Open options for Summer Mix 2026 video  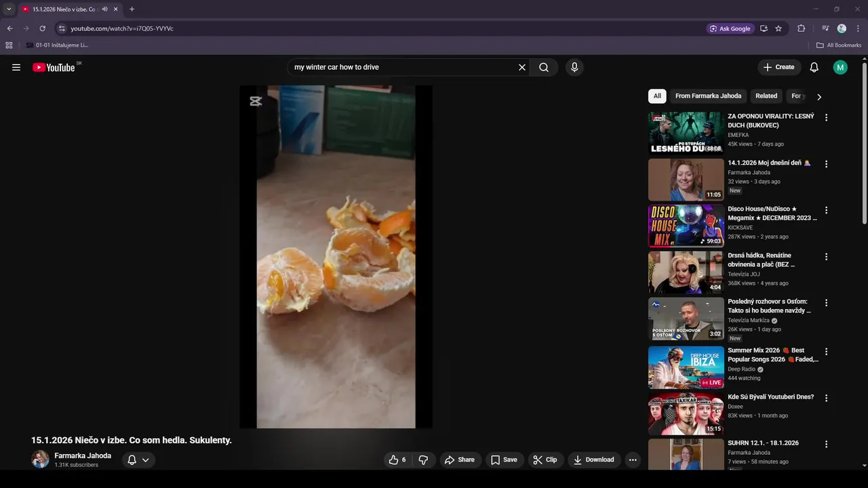pyautogui.click(x=826, y=352)
